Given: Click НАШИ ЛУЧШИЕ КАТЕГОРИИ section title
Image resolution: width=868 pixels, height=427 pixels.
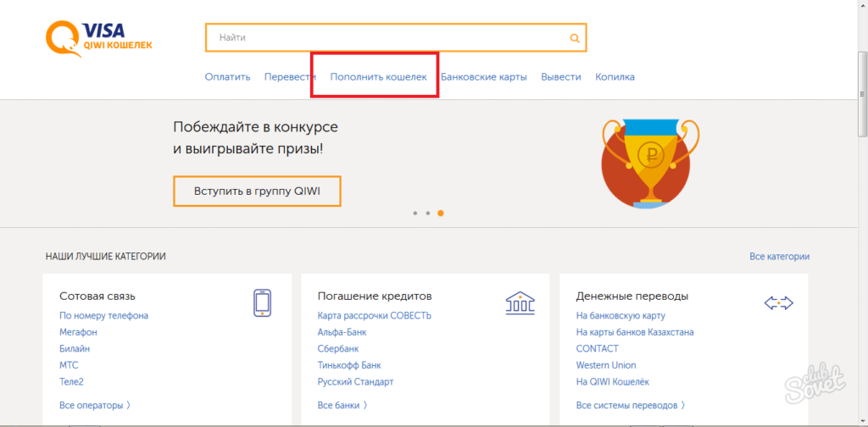Looking at the screenshot, I should pyautogui.click(x=106, y=257).
